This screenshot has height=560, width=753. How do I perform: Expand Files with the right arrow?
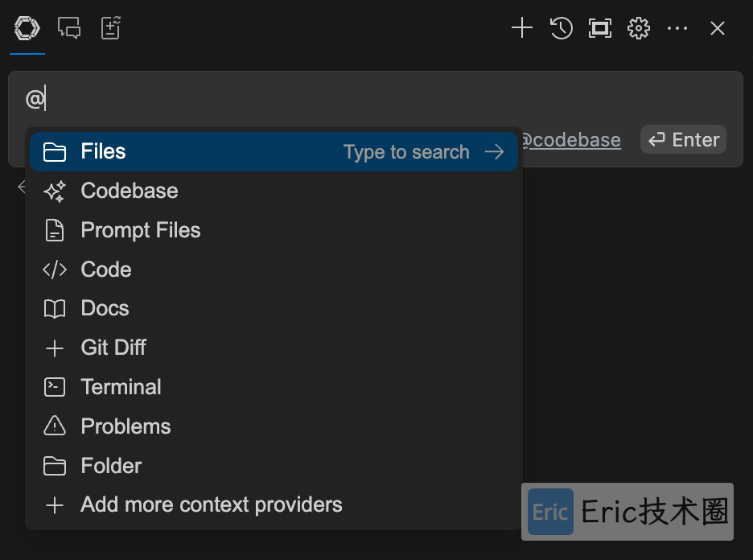(494, 152)
